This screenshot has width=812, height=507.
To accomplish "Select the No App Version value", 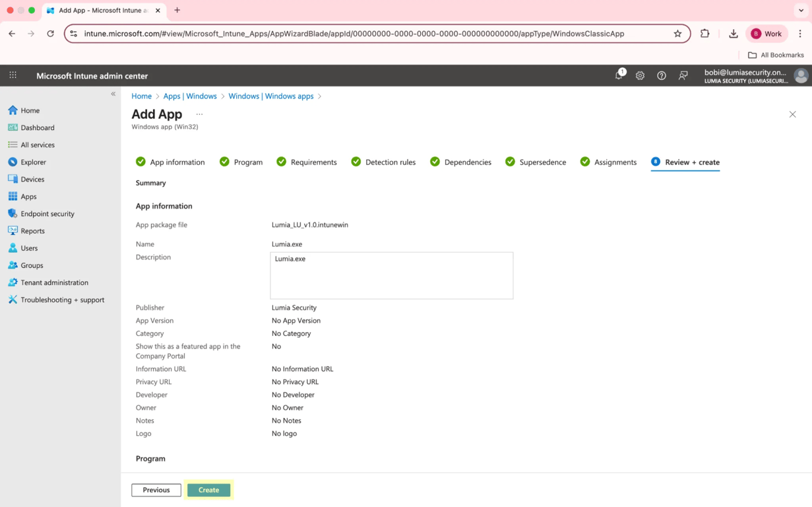I will click(x=296, y=321).
